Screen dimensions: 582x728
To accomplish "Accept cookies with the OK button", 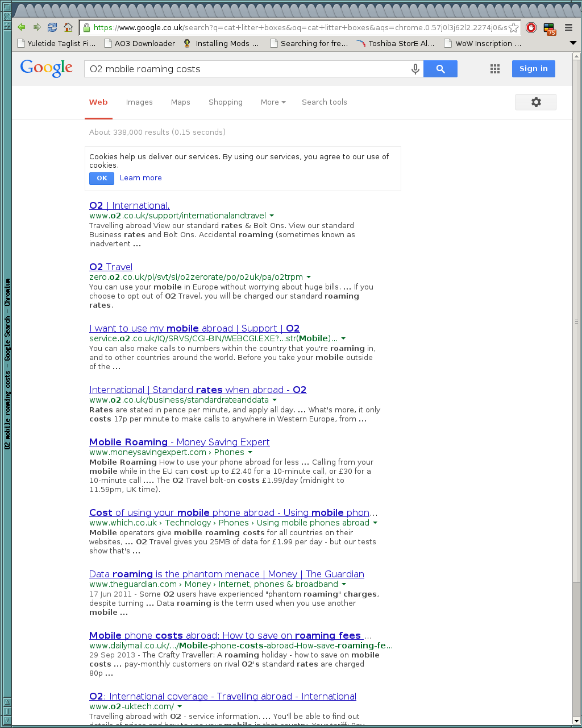I will pos(102,178).
